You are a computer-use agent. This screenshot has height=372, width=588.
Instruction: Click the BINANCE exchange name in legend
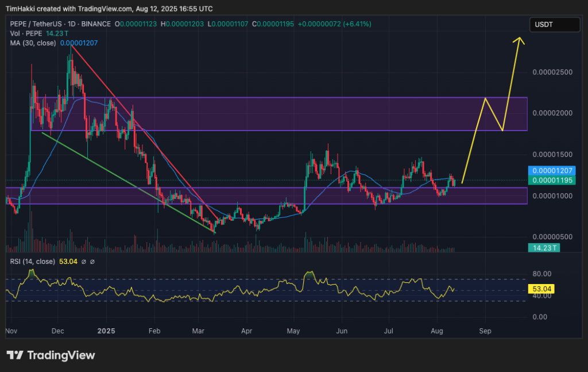point(96,24)
